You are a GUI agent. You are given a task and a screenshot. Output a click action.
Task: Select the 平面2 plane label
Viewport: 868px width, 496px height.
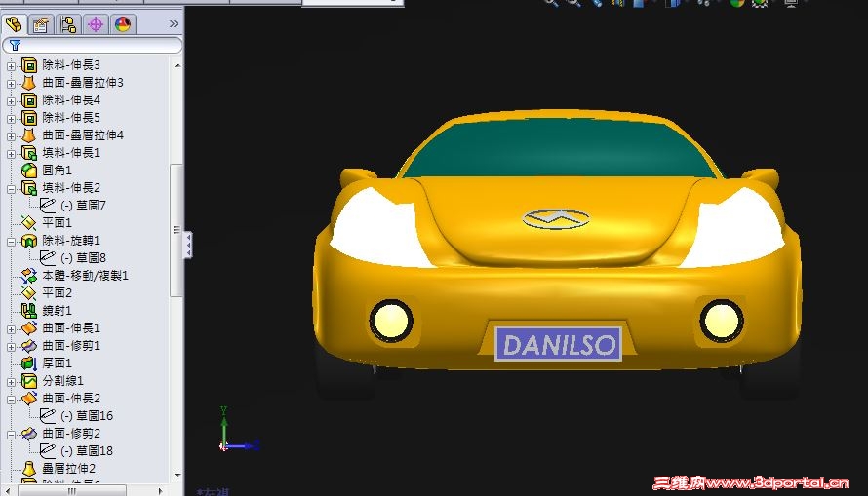(57, 293)
